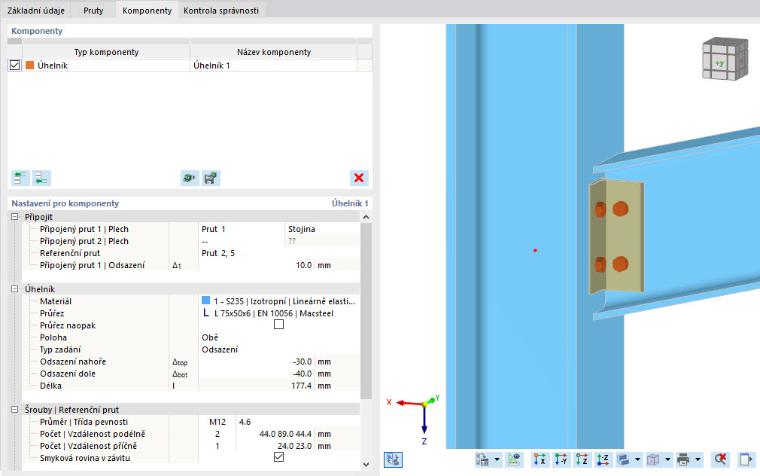The width and height of the screenshot is (760, 476).
Task: Click the bolt diameter M12 cell
Action: (x=217, y=422)
